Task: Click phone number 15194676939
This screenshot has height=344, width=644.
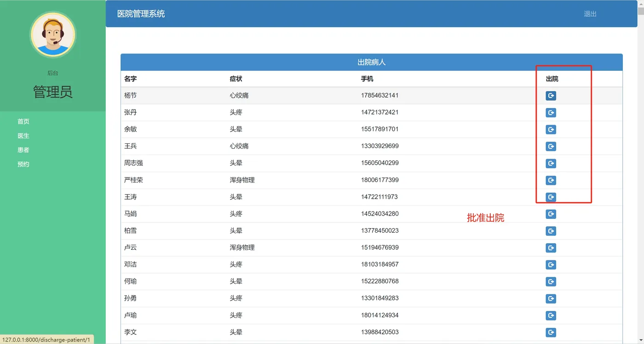Action: pyautogui.click(x=380, y=248)
